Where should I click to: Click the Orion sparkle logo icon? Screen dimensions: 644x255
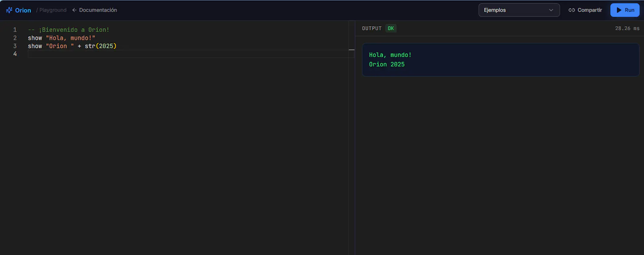(x=9, y=10)
